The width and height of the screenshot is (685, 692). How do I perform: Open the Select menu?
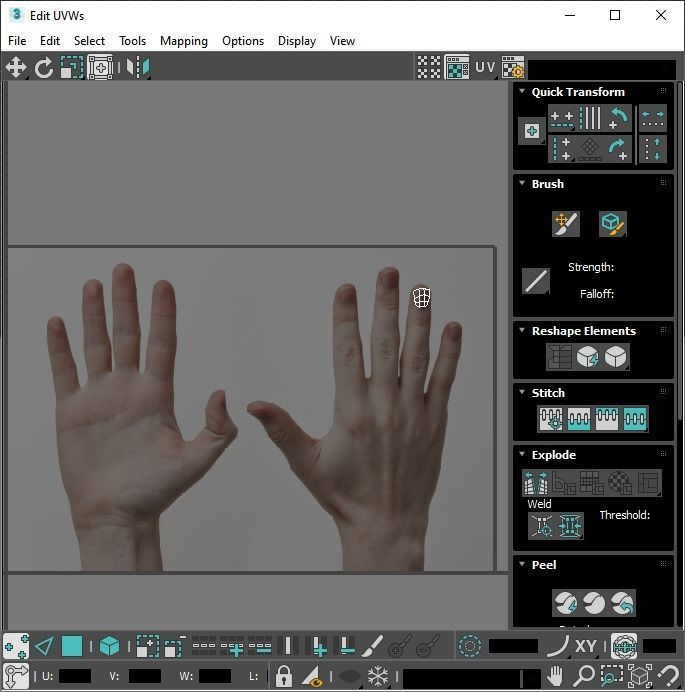click(90, 41)
